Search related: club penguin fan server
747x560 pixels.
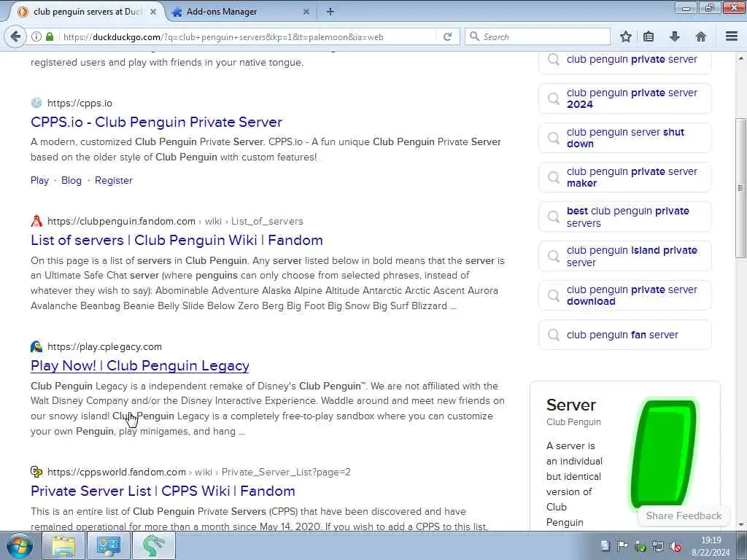coord(625,335)
